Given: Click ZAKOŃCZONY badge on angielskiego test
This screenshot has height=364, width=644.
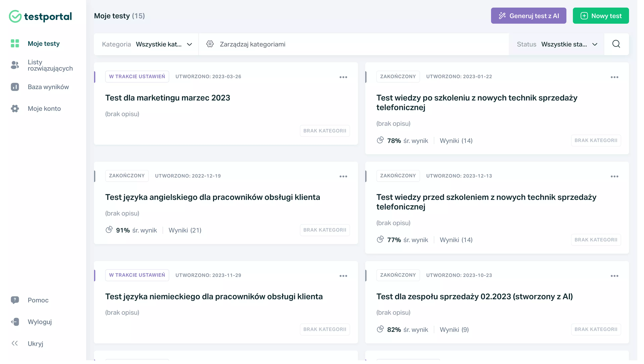Looking at the screenshot, I should coord(127,176).
